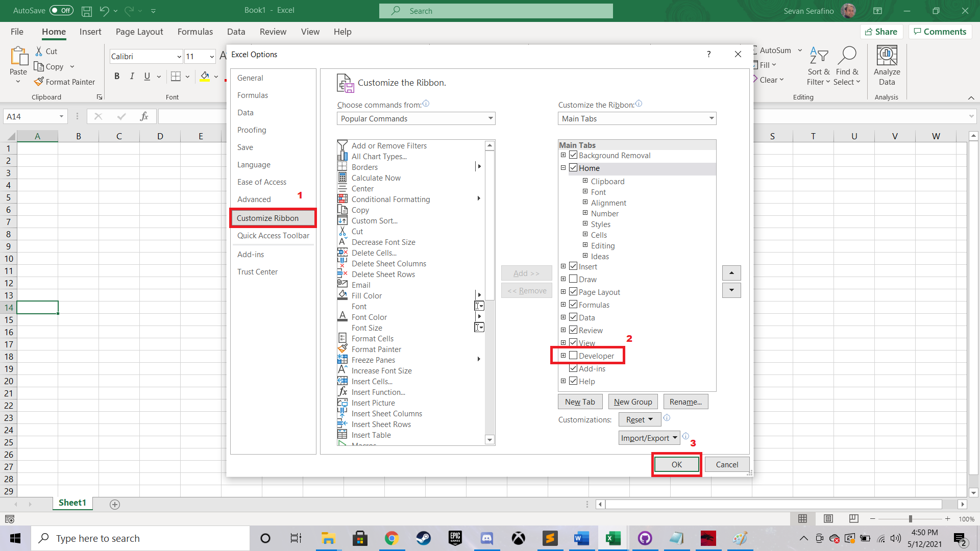Image resolution: width=980 pixels, height=551 pixels.
Task: Move selected tab up with arrow button
Action: (731, 273)
